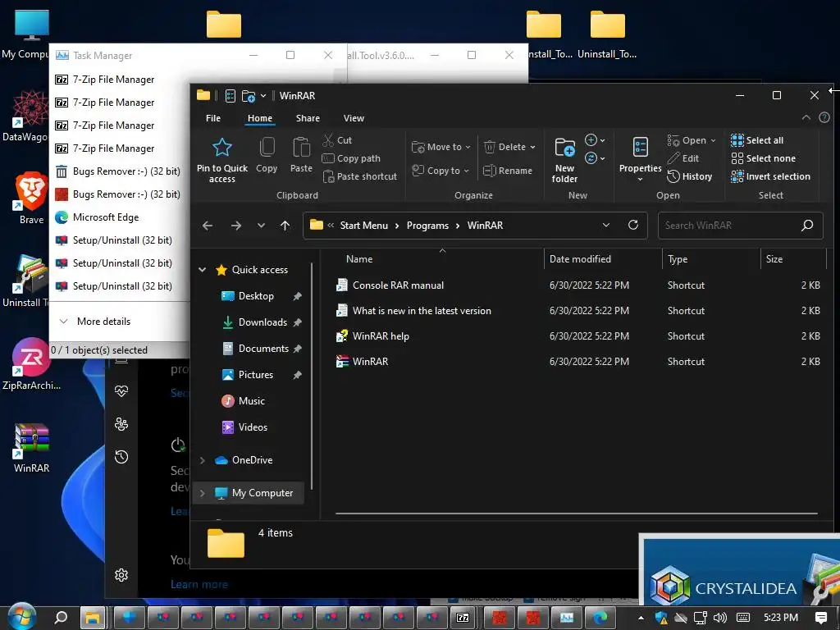Go up one folder level
Viewport: 840px width, 630px height.
tap(285, 226)
